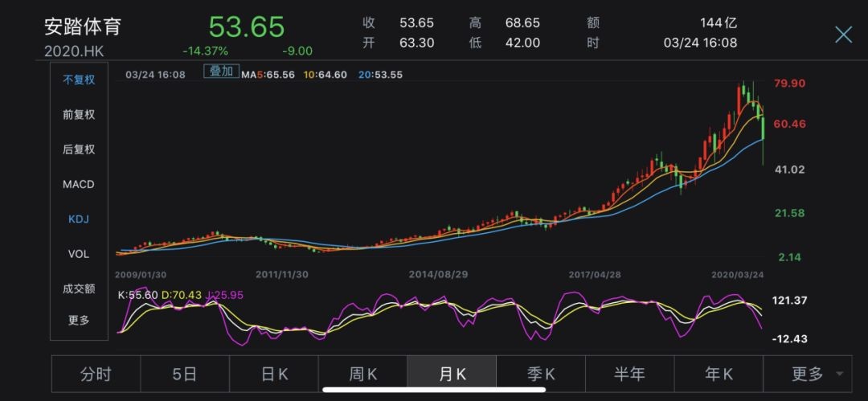Click the 叠加 overlay button
Screen dimensions: 868x401
coord(222,72)
